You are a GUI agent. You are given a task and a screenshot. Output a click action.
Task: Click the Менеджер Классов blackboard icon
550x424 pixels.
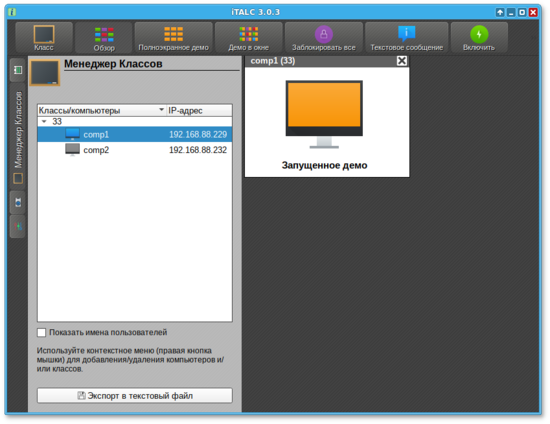point(45,73)
